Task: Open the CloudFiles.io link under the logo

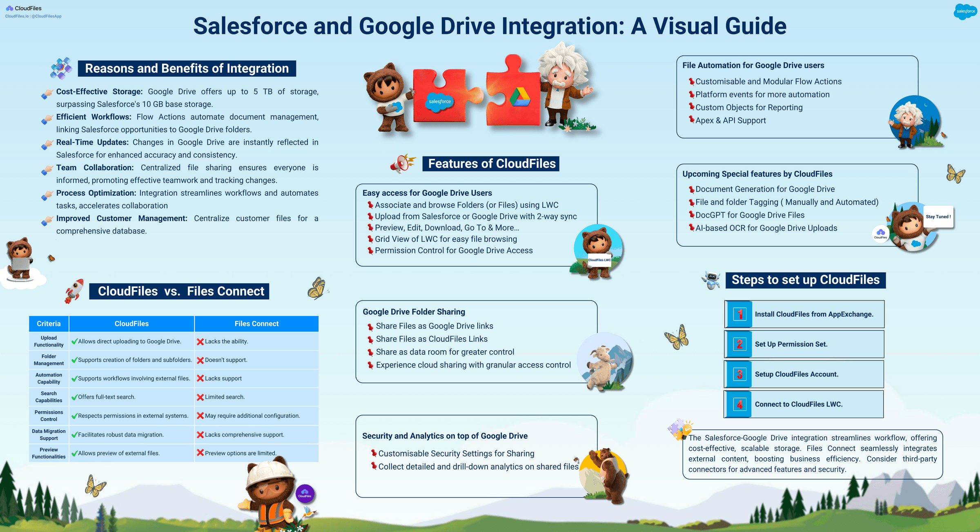Action: pyautogui.click(x=17, y=16)
